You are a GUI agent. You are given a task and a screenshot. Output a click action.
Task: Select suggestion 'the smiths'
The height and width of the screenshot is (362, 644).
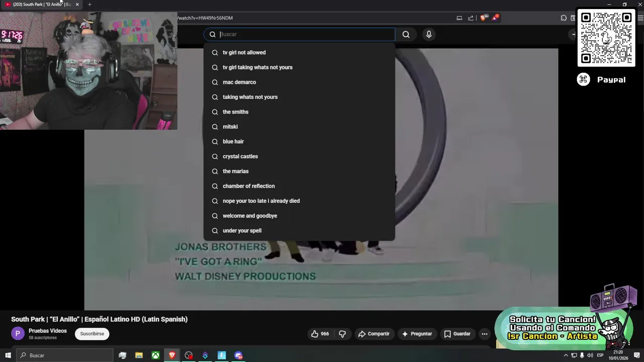point(299,112)
